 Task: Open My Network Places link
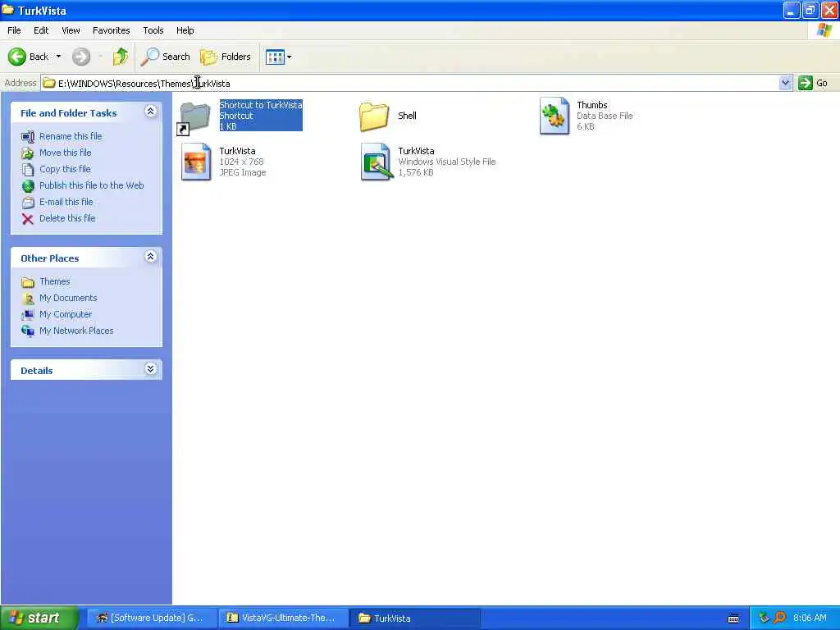coord(76,331)
